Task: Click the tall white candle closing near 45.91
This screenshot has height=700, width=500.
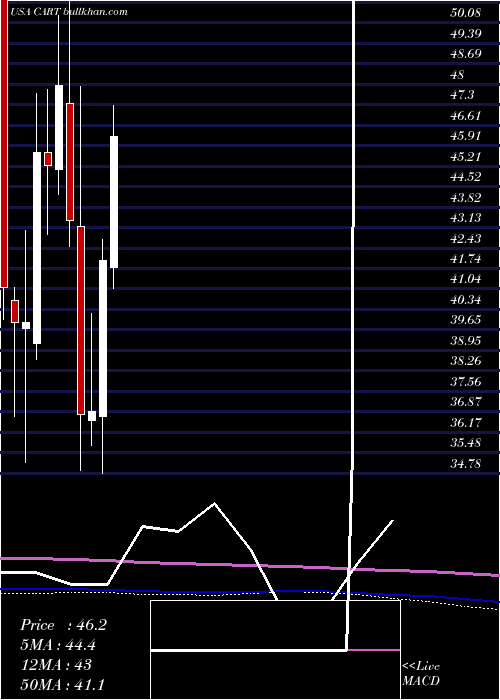Action: (x=114, y=202)
